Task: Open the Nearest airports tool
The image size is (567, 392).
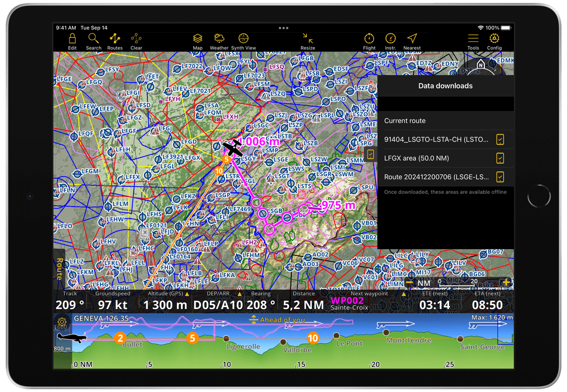Action: [412, 42]
